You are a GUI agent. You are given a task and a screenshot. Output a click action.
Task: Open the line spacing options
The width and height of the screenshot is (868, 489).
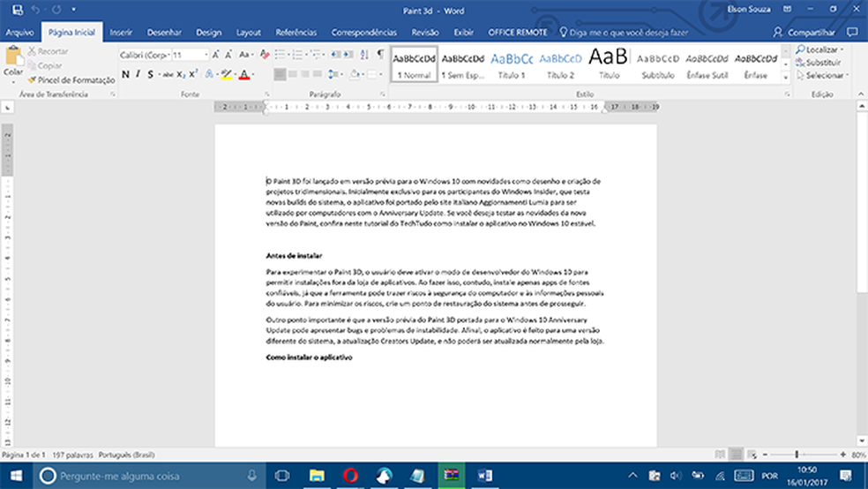333,74
